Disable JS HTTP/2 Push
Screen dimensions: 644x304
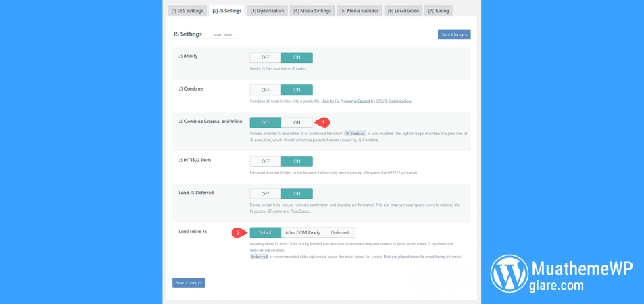point(266,161)
